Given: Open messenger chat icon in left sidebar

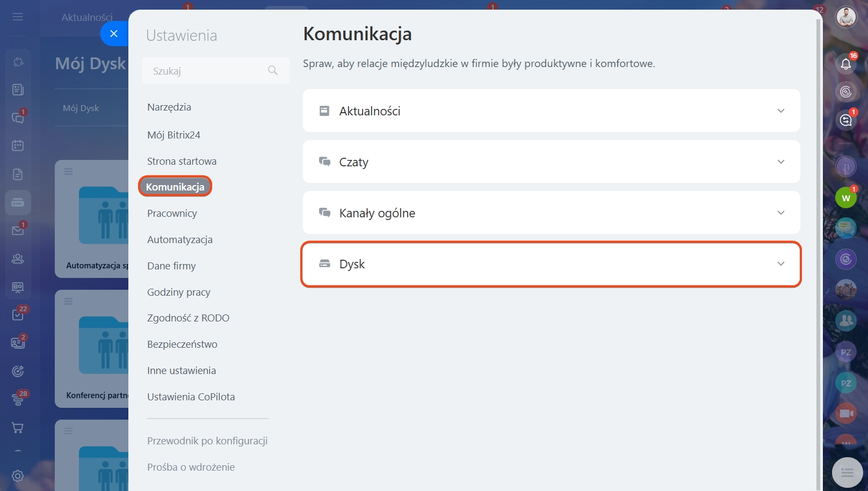Looking at the screenshot, I should point(18,118).
